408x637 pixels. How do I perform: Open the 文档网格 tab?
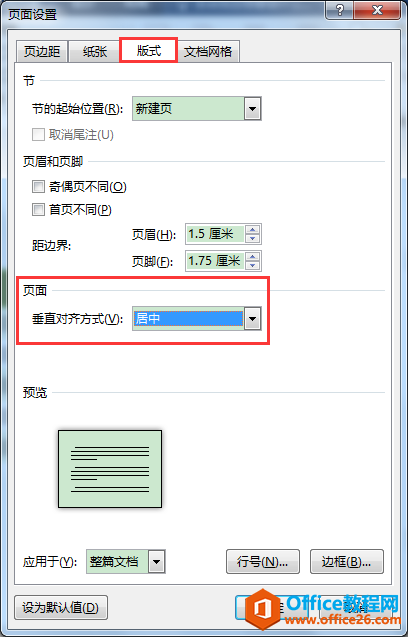208,52
